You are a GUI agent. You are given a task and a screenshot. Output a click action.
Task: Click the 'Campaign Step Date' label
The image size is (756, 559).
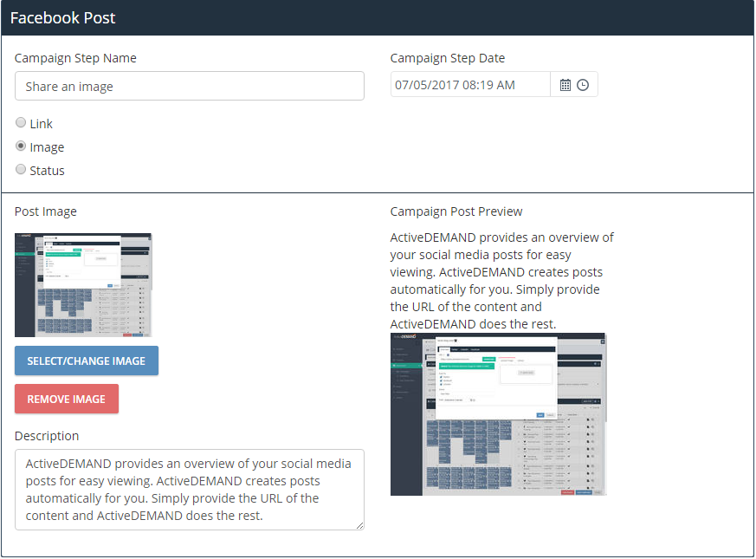pos(448,58)
